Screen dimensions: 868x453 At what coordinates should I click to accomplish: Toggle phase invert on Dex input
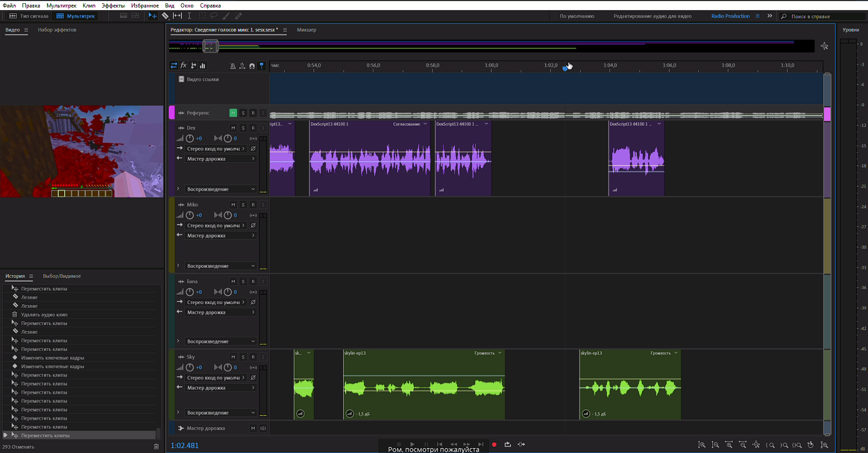253,149
